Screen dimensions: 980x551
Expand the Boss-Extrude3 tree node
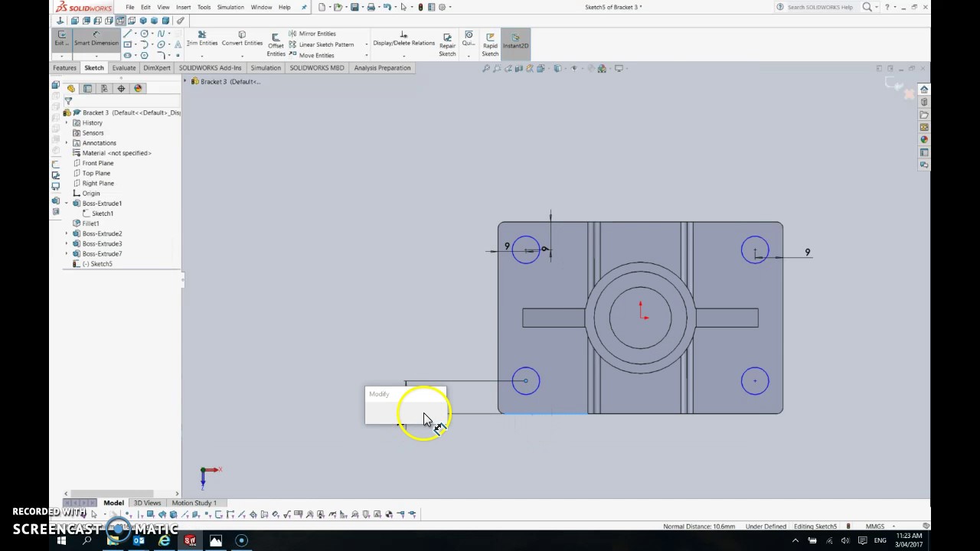tap(67, 243)
